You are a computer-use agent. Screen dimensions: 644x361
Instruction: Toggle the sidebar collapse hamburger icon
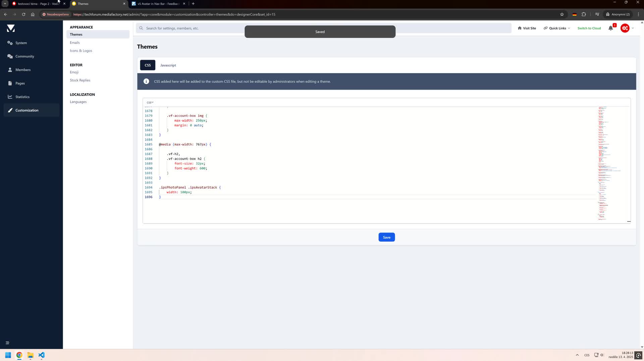[x=7, y=343]
